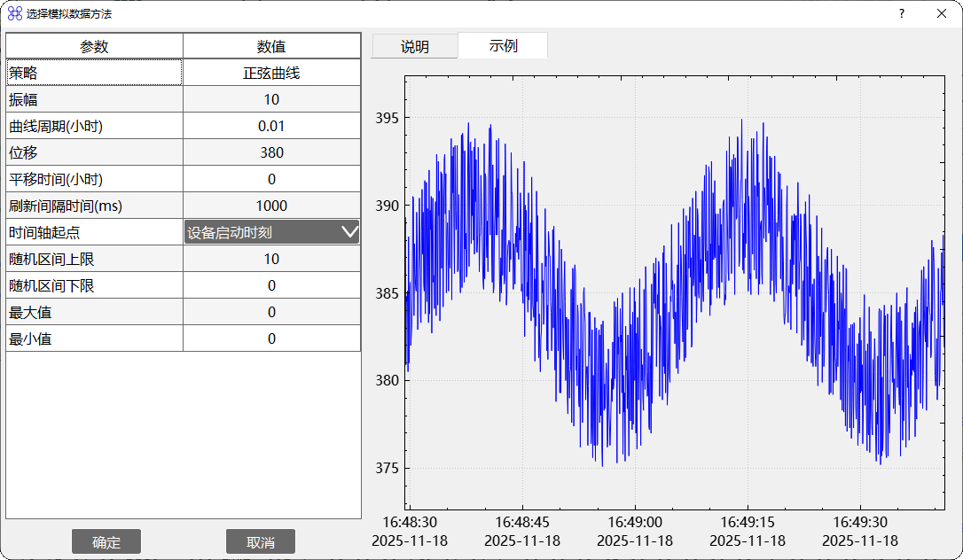Switch to the 示例 tab
The height and width of the screenshot is (560, 963).
pyautogui.click(x=503, y=45)
